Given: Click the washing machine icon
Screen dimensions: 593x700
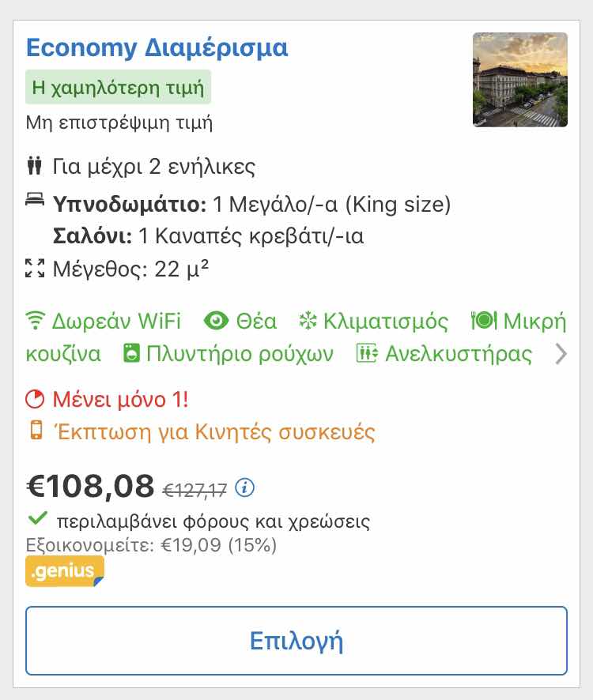Looking at the screenshot, I should (131, 353).
